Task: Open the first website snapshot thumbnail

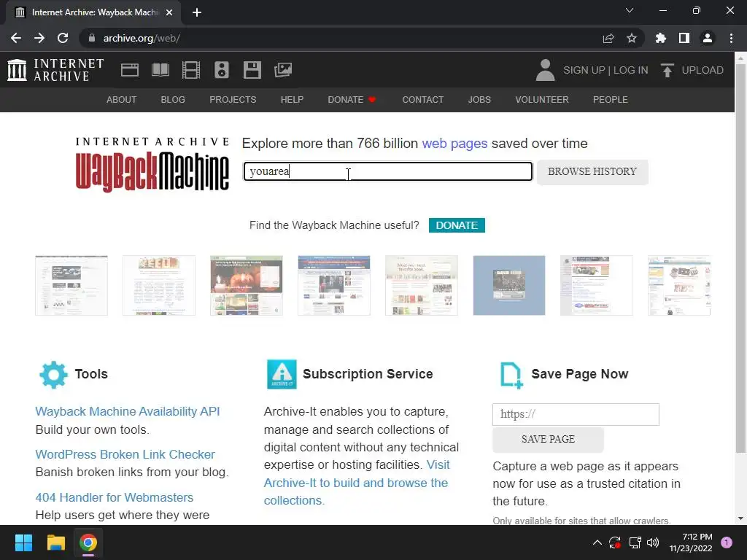Action: tap(71, 285)
